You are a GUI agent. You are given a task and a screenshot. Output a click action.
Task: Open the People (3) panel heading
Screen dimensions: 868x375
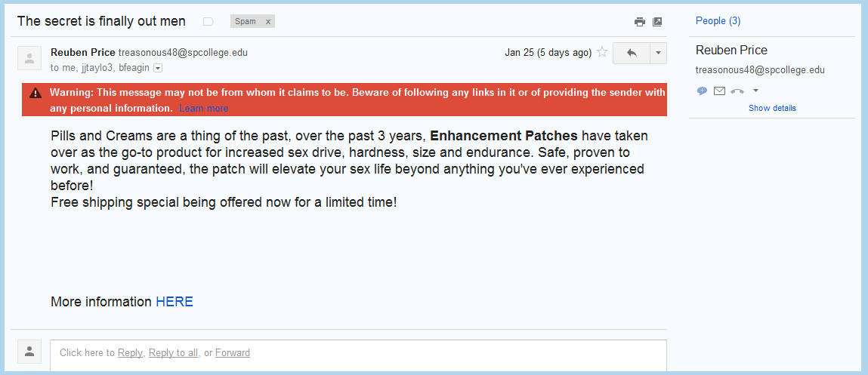(718, 21)
